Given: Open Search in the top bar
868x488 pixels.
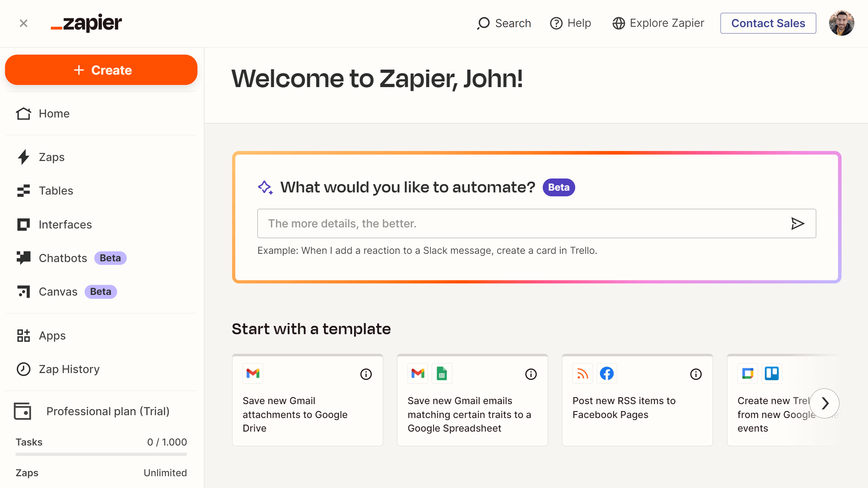Looking at the screenshot, I should click(504, 23).
